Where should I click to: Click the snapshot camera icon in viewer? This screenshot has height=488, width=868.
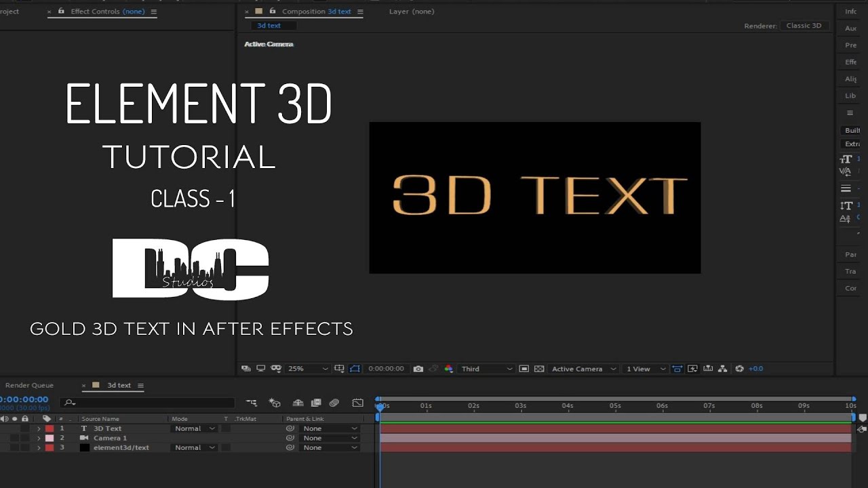(418, 369)
